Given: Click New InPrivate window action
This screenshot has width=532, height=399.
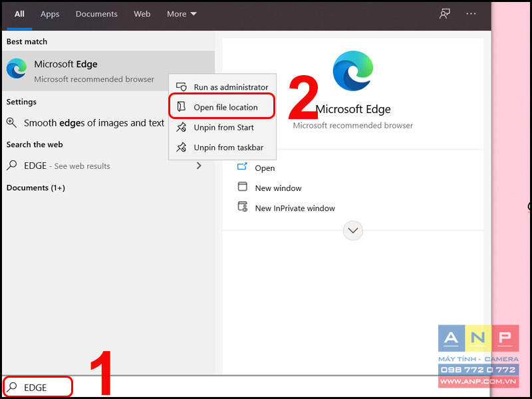Looking at the screenshot, I should 295,208.
